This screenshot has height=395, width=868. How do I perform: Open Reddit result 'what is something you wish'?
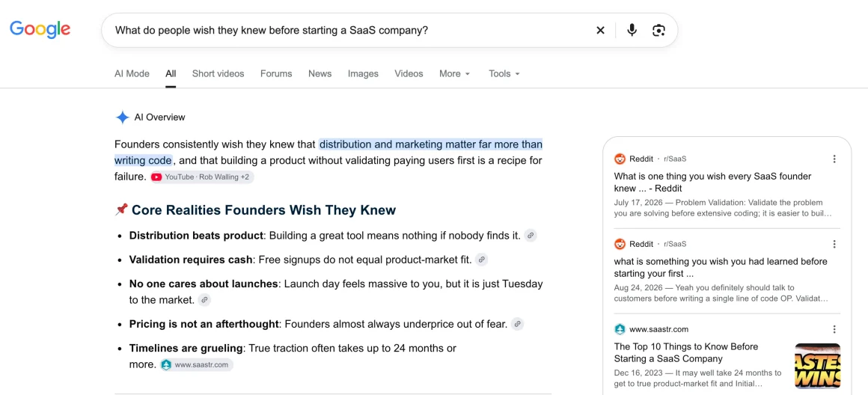tap(721, 267)
